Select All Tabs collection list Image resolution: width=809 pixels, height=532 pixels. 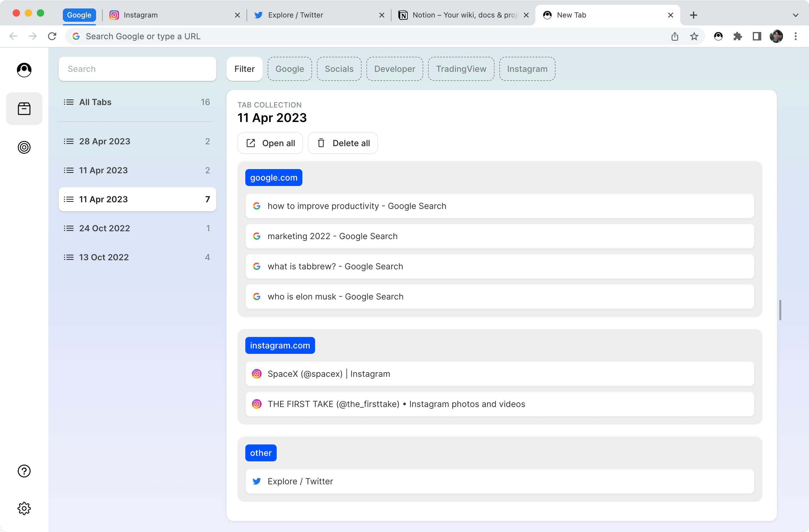click(x=137, y=102)
